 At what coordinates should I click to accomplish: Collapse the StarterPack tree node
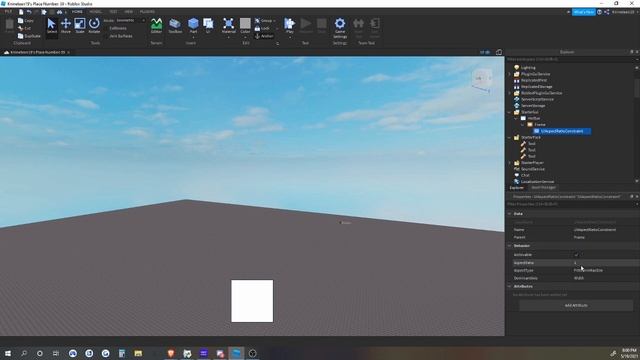tap(509, 137)
